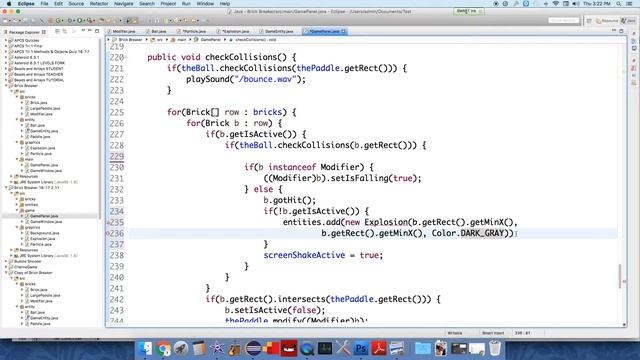Collapse the Brick Breaker 16/17 2.11 project

(6, 188)
